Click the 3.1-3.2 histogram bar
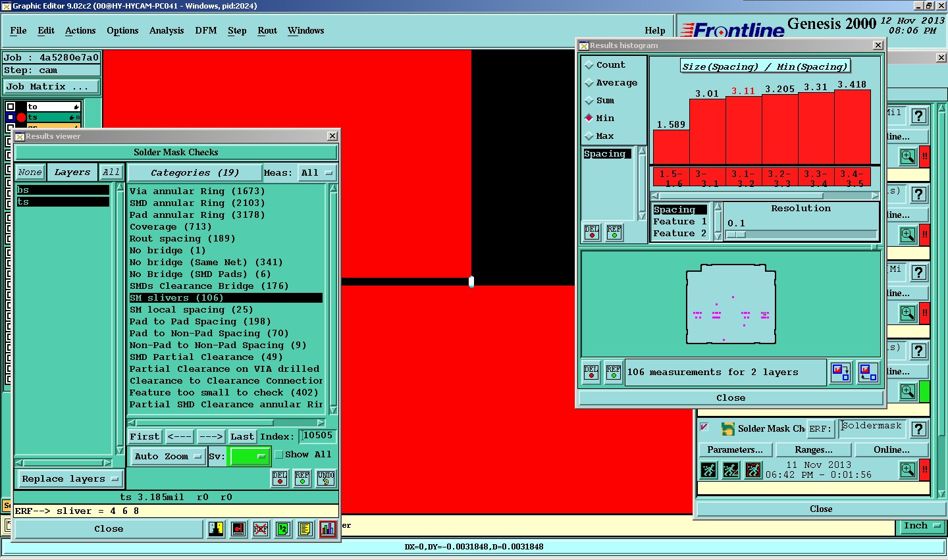Screen dimensions: 948x560 (743, 130)
